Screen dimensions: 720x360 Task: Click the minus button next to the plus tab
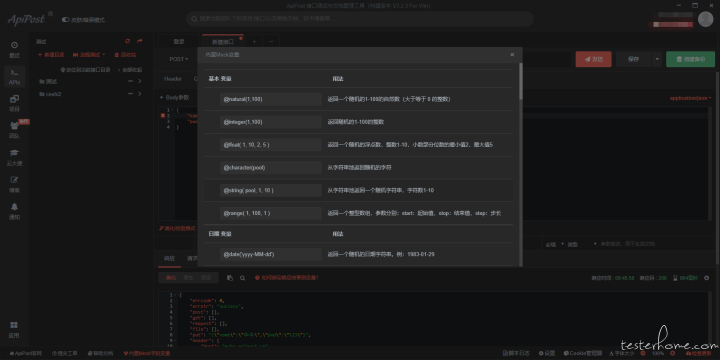tap(271, 41)
